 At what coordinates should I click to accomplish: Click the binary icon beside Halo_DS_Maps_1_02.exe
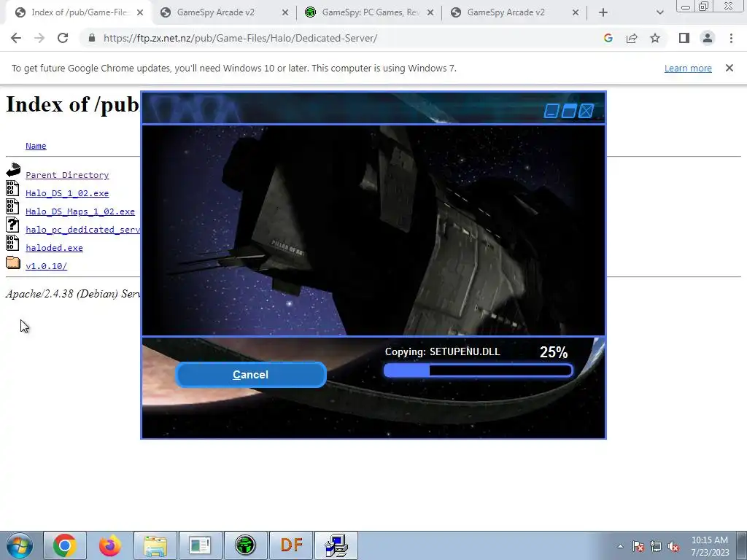coord(12,206)
